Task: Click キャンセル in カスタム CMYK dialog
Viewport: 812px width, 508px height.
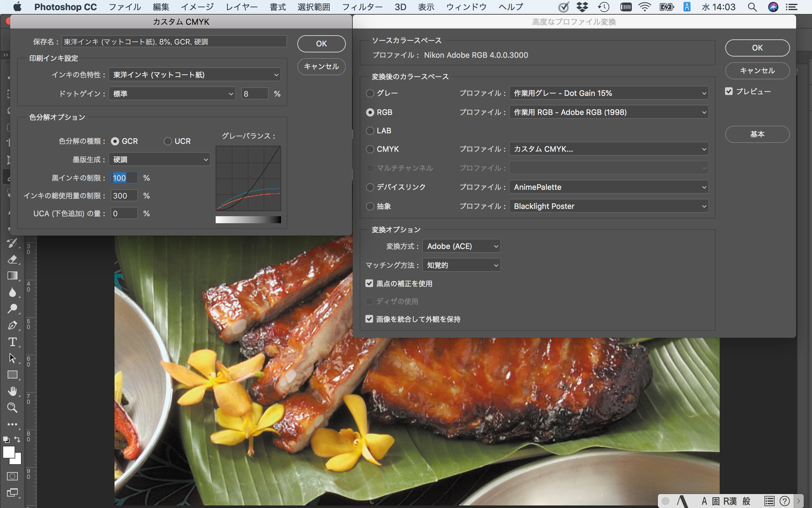Action: tap(321, 67)
